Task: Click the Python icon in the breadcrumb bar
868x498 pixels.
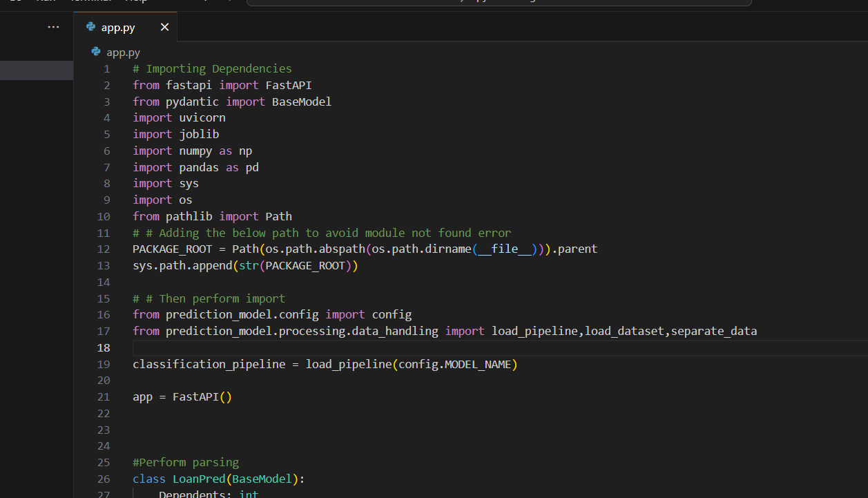Action: tap(96, 52)
